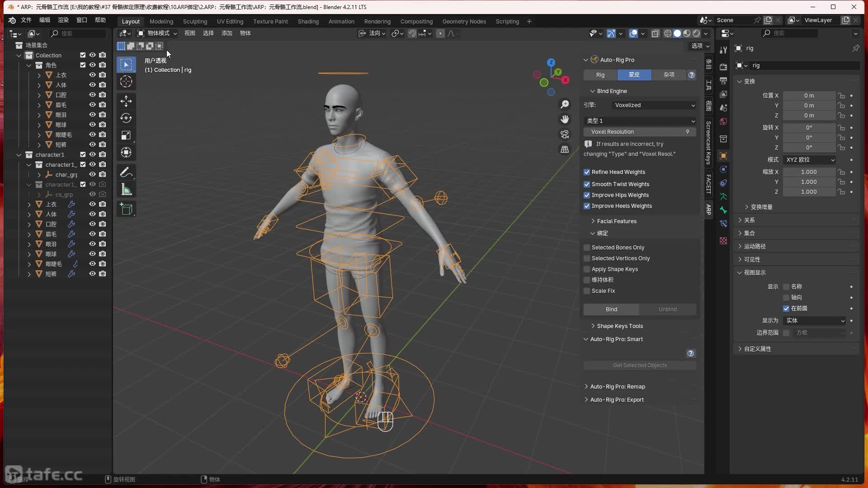Viewport: 868px width, 488px height.
Task: Activate the Annotate pencil tool
Action: click(126, 172)
